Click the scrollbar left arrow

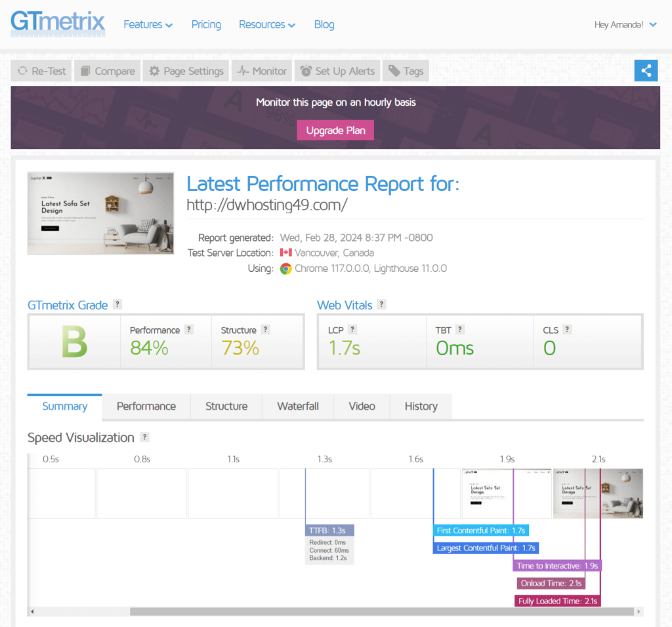click(x=32, y=611)
